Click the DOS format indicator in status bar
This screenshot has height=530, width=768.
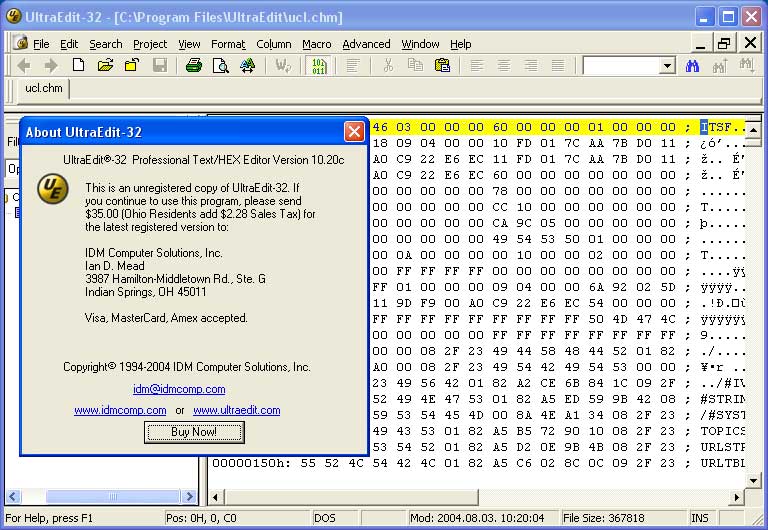(x=324, y=518)
